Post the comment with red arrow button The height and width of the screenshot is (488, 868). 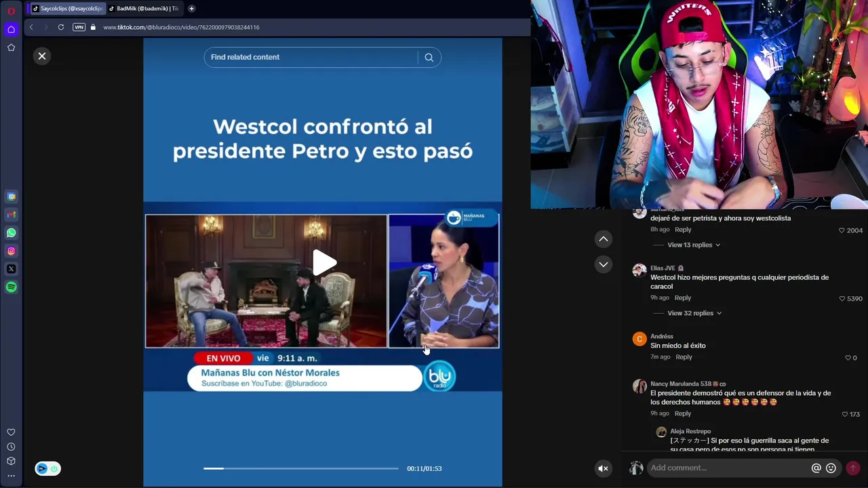pyautogui.click(x=853, y=468)
